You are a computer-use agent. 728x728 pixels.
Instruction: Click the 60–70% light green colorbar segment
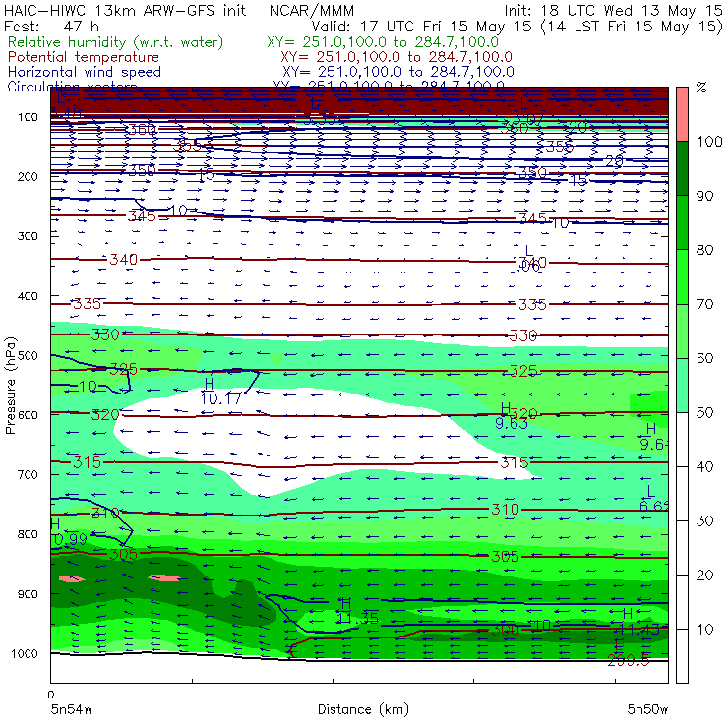[682, 331]
